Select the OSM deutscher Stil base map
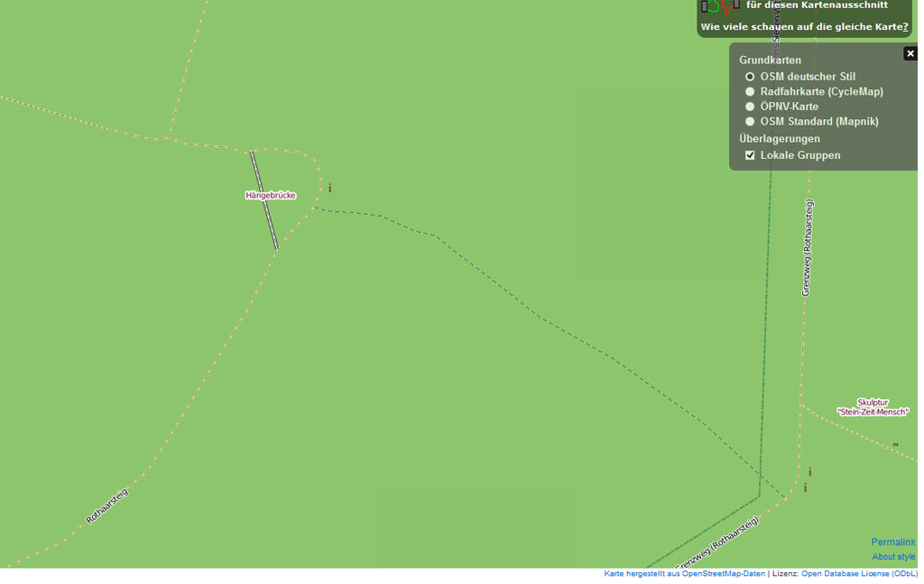Viewport: 924px width, 584px height. click(750, 77)
